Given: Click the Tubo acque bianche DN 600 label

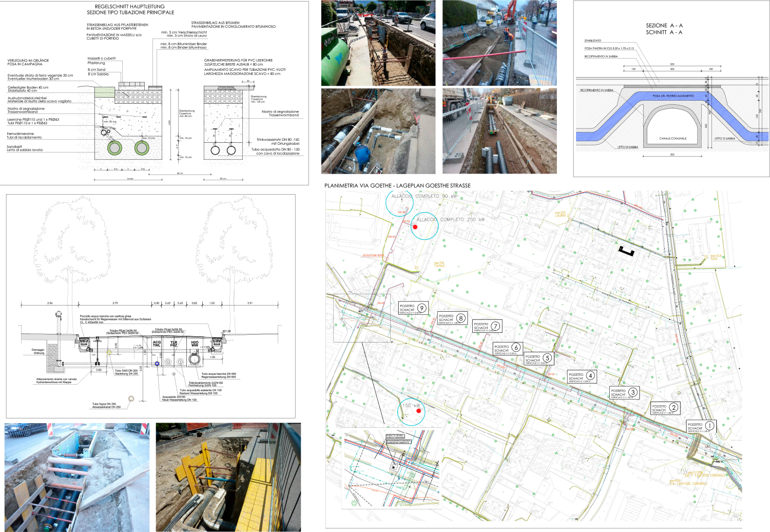Looking at the screenshot, I should pyautogui.click(x=219, y=375).
